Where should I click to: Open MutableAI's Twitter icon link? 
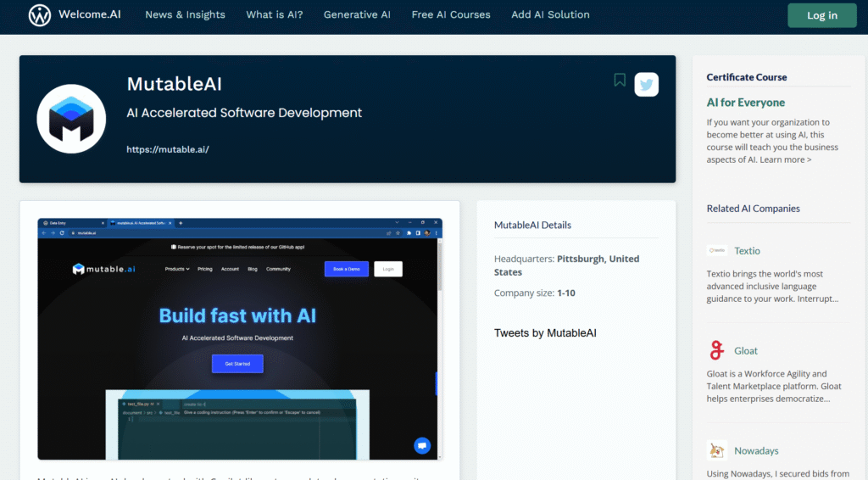(646, 85)
